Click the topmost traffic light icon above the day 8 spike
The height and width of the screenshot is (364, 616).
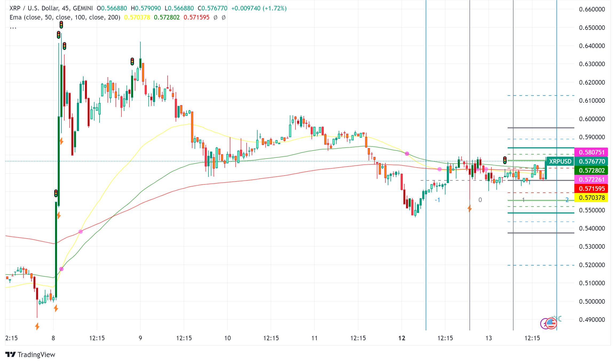(61, 25)
